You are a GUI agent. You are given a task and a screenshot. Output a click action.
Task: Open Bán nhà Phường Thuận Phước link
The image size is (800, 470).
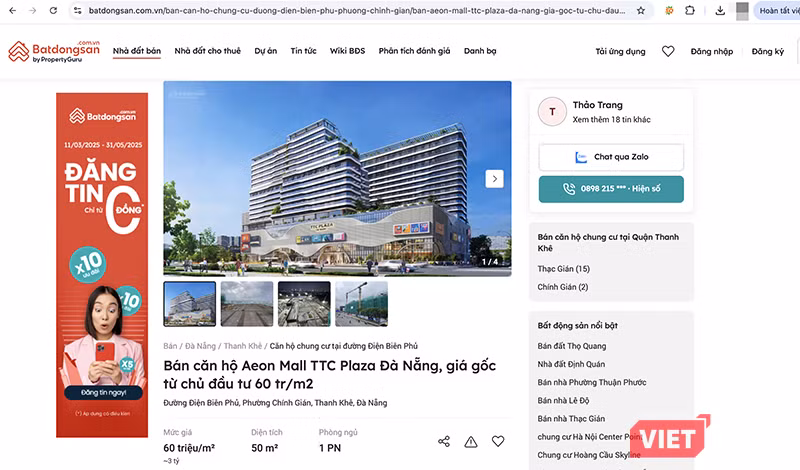point(592,382)
